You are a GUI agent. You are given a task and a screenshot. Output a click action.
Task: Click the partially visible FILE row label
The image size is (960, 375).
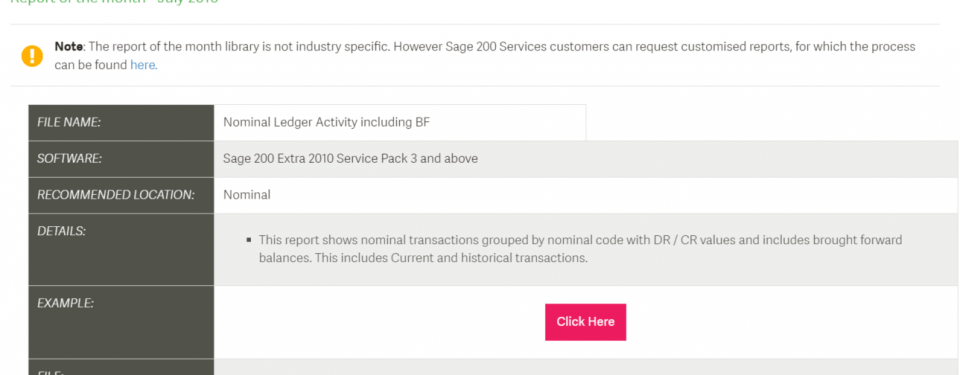tap(50, 371)
